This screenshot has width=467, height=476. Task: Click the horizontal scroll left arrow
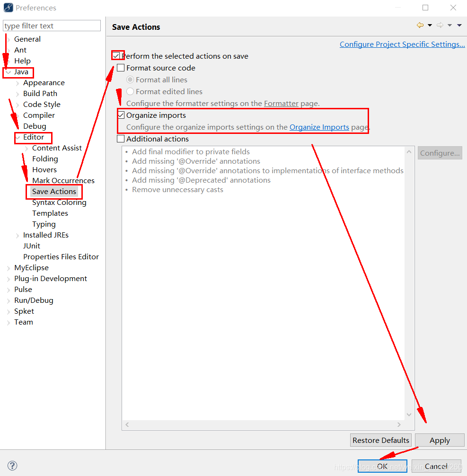[x=127, y=425]
